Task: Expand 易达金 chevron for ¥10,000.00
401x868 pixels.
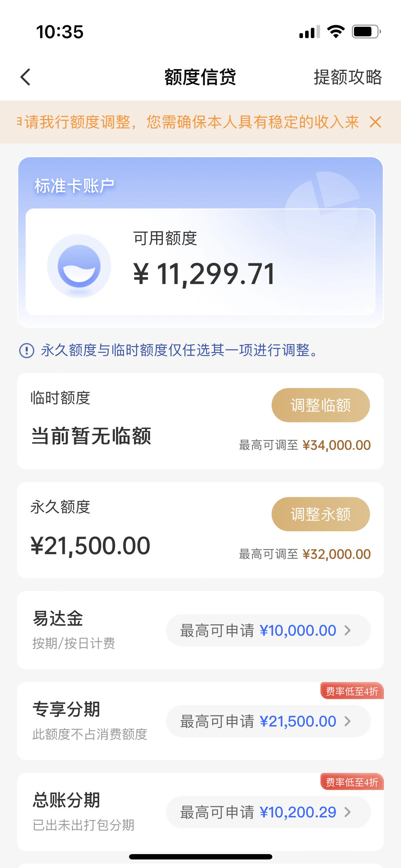Action: 348,630
